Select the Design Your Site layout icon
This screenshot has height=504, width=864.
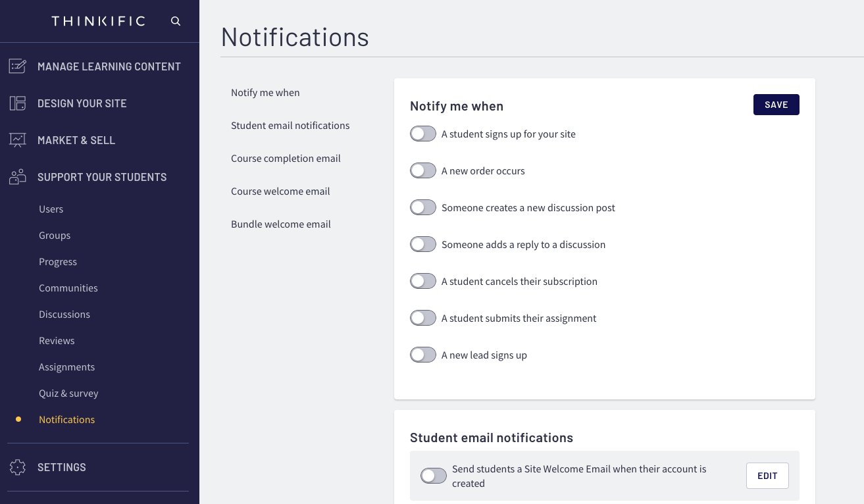tap(18, 103)
